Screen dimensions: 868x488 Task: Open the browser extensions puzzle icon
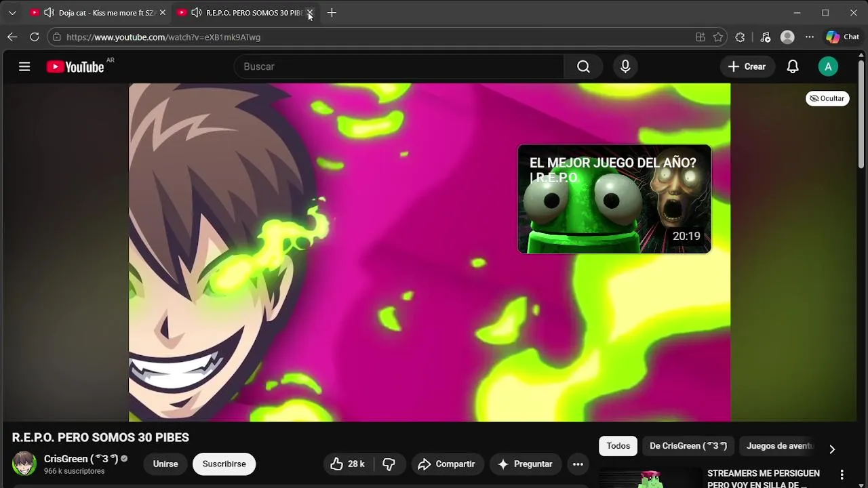(x=740, y=37)
